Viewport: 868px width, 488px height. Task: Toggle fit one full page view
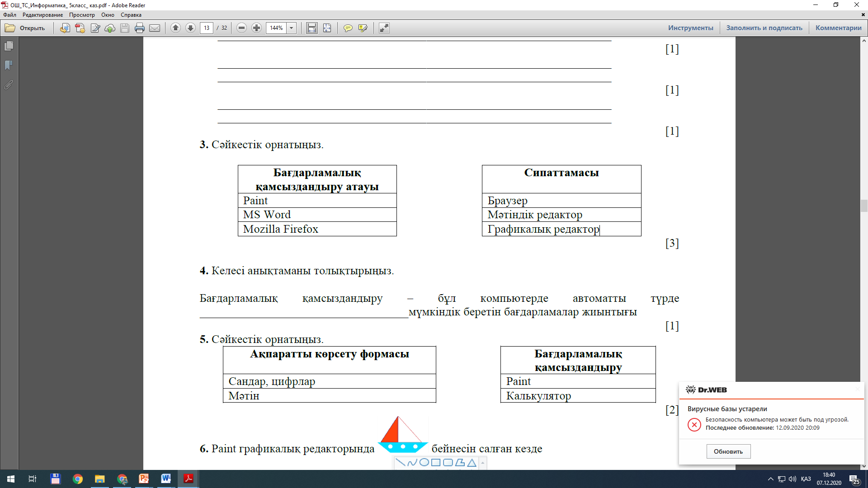pyautogui.click(x=327, y=28)
